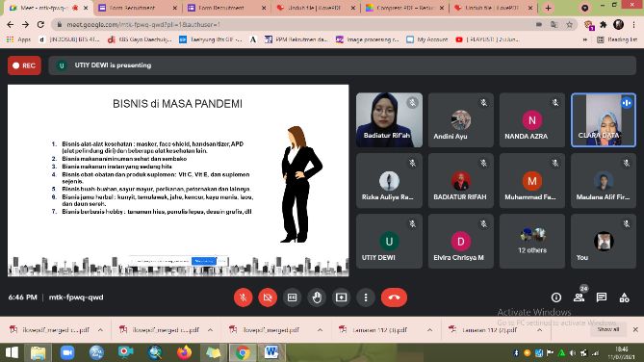Select the Elvira Chrisya M participant tile

(x=461, y=242)
